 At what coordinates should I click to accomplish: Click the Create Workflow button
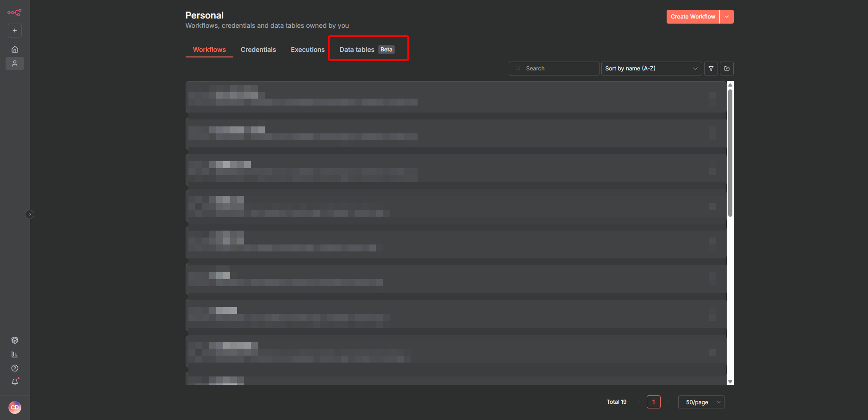pos(693,17)
